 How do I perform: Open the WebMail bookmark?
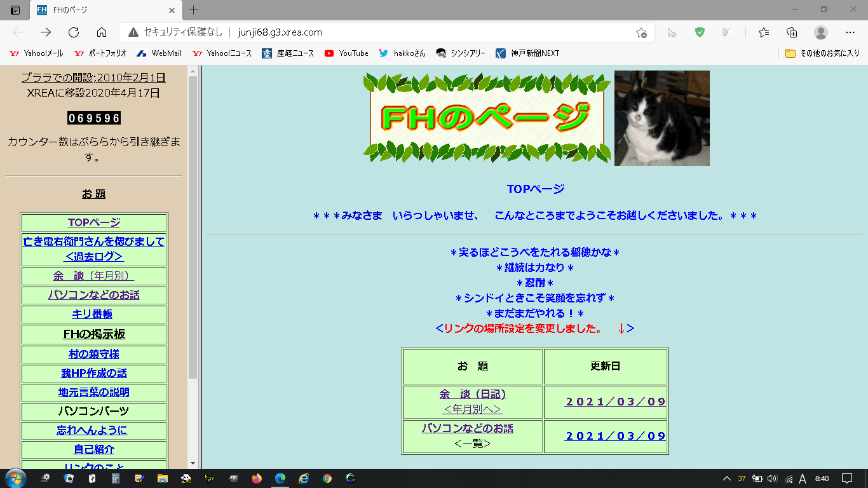click(159, 53)
